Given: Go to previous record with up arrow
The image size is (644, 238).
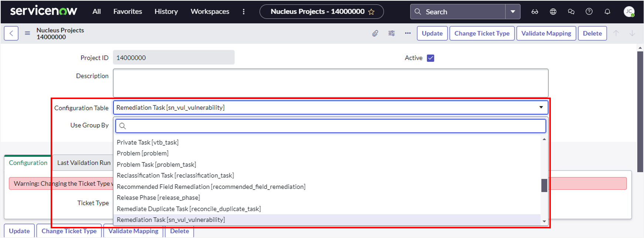Looking at the screenshot, I should tap(616, 33).
